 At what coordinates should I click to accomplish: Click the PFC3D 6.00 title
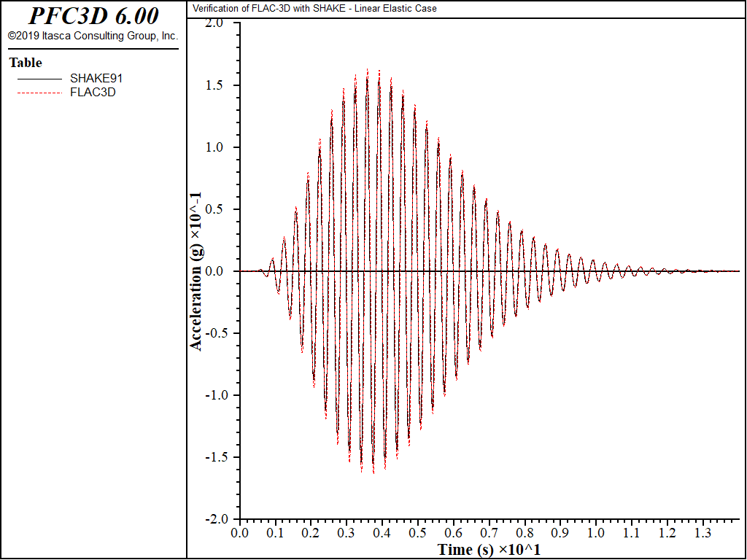pyautogui.click(x=93, y=16)
